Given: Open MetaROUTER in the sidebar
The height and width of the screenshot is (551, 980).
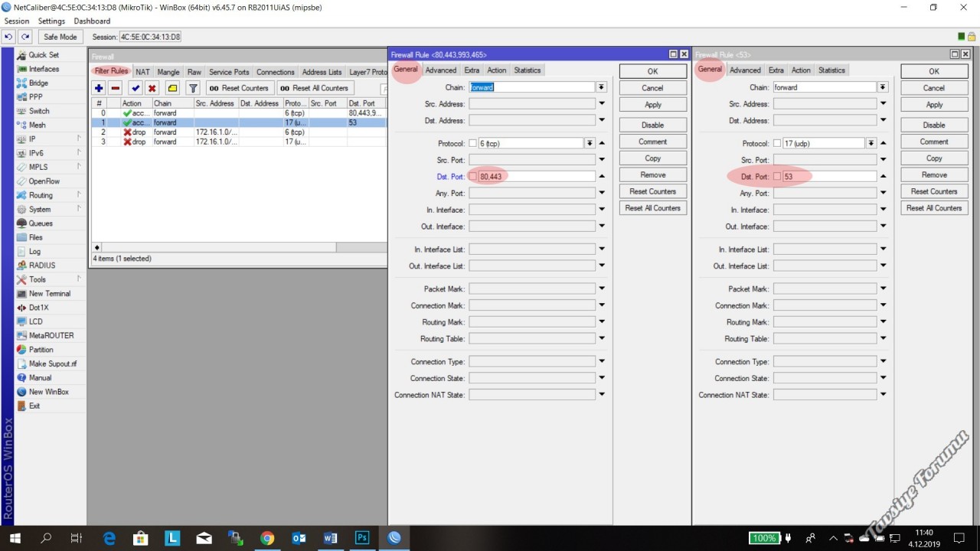Looking at the screenshot, I should (51, 335).
